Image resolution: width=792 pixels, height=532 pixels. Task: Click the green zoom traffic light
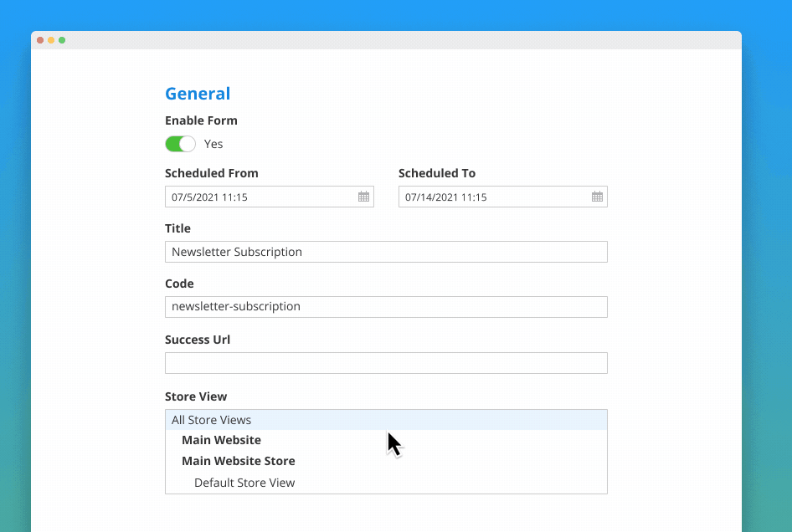(63, 39)
